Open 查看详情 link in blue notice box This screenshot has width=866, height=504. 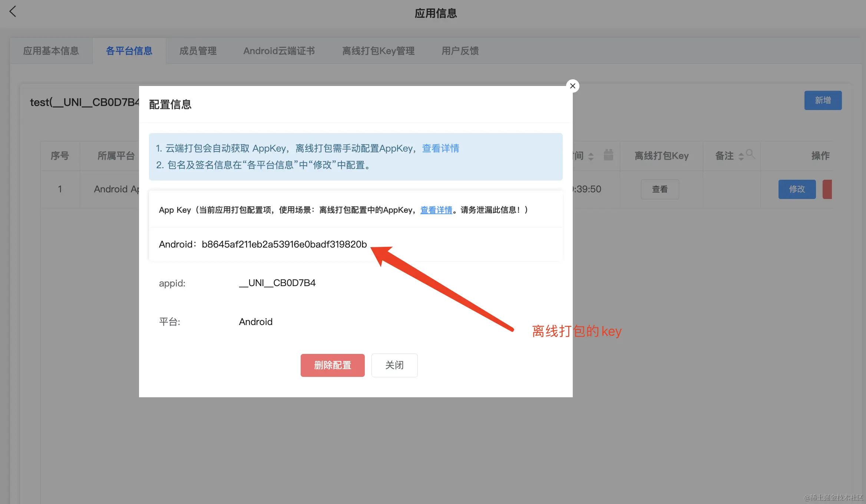click(440, 149)
